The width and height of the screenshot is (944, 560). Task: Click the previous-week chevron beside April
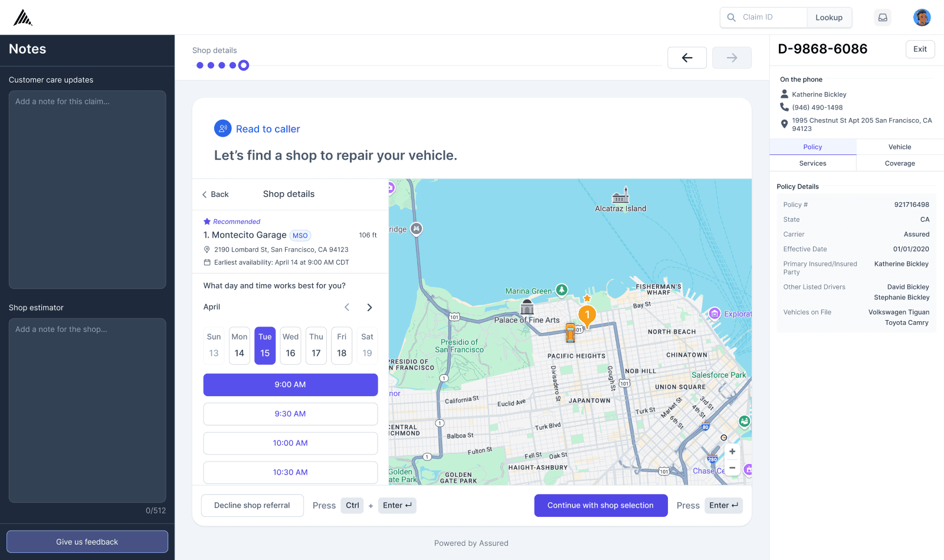pyautogui.click(x=347, y=307)
